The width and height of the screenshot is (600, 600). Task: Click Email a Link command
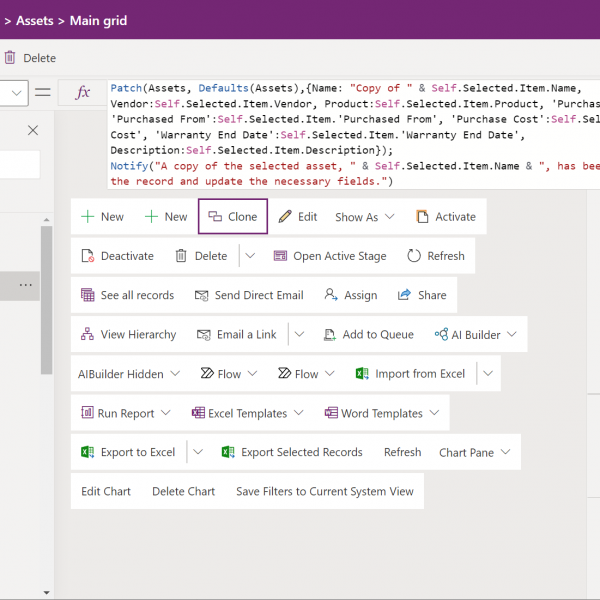[x=236, y=334]
